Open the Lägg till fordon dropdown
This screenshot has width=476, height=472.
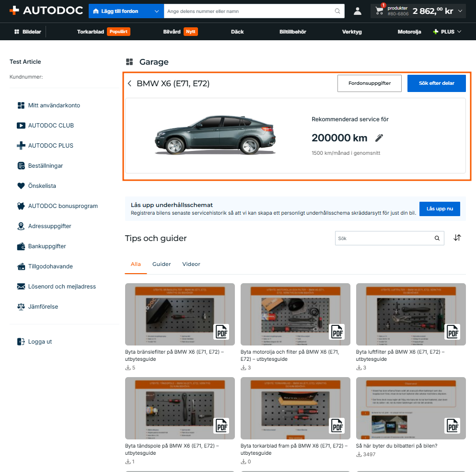126,11
